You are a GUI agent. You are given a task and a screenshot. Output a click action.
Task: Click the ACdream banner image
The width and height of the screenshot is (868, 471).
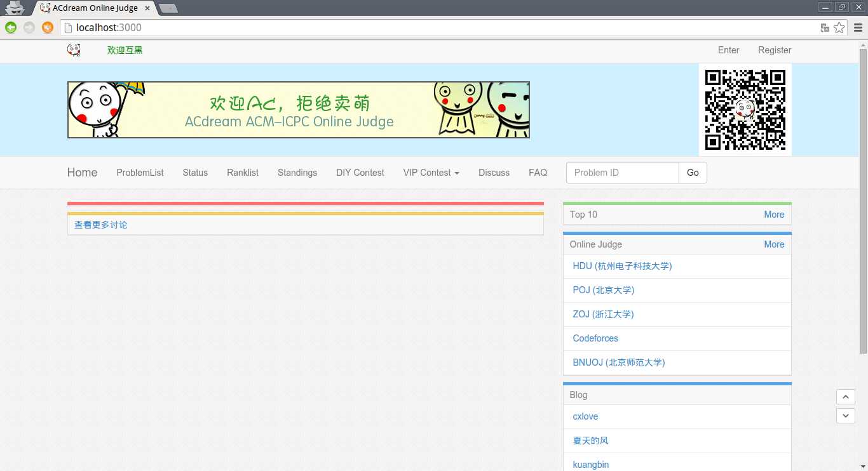coord(299,110)
